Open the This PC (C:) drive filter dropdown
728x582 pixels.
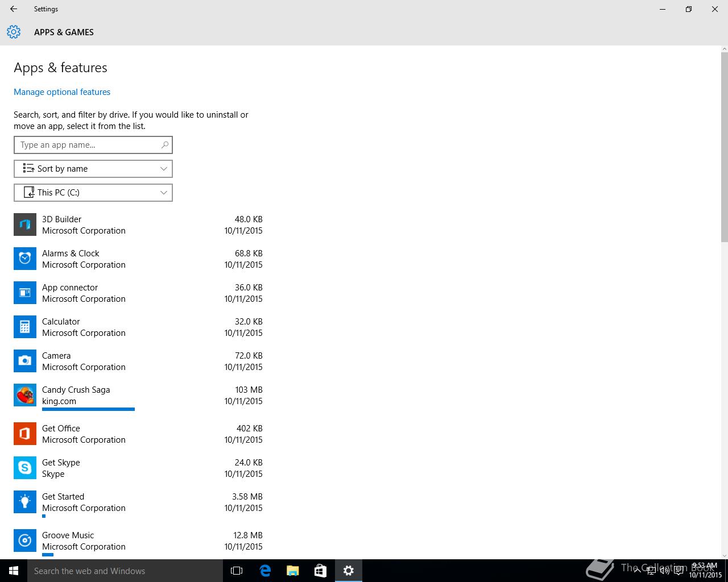pyautogui.click(x=93, y=193)
